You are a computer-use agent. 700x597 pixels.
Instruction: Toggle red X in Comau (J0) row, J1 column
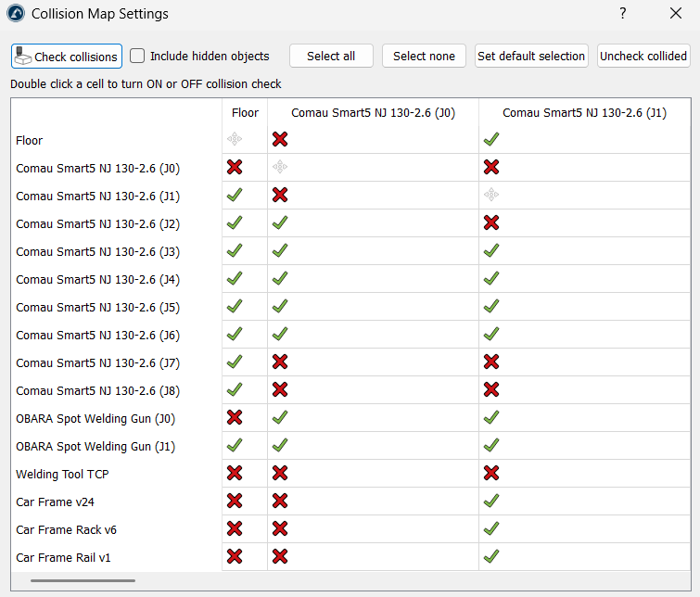coord(491,167)
